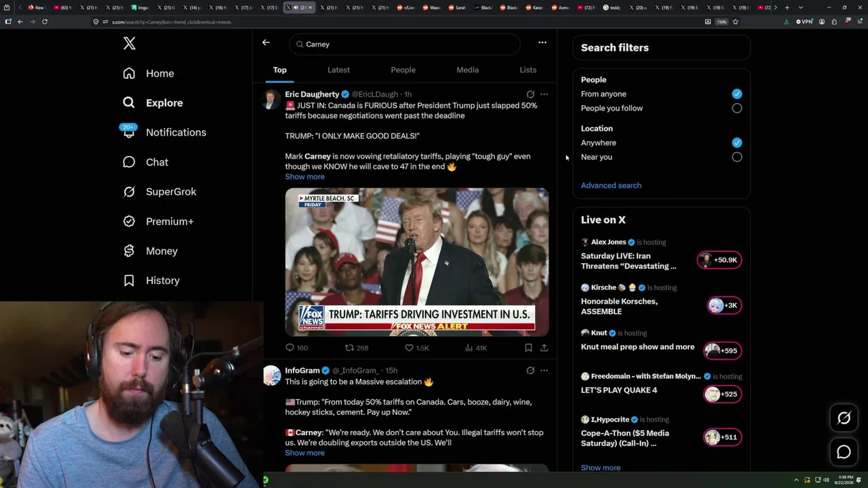Click the +525 listeners button

(x=722, y=394)
